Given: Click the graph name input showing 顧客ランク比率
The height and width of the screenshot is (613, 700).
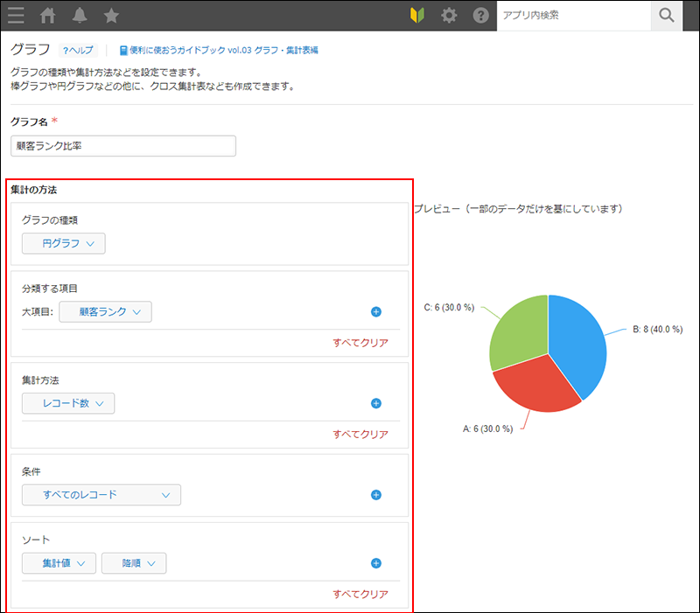Looking at the screenshot, I should [x=122, y=145].
